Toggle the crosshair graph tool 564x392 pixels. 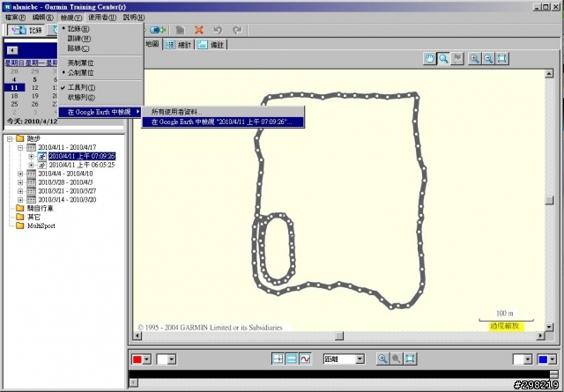278,359
